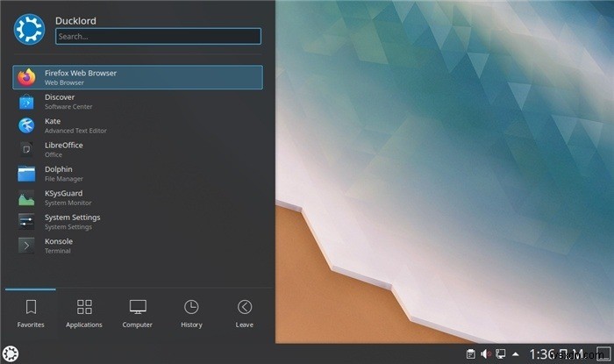Viewport: 614px width, 364px height.
Task: Click the Ducklord username label
Action: [x=75, y=21]
